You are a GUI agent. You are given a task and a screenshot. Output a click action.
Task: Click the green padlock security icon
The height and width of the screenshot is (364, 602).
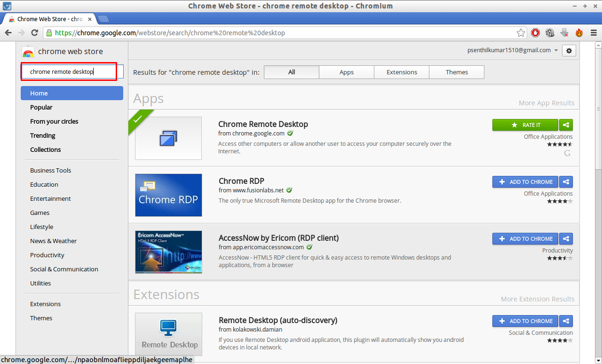(x=49, y=33)
